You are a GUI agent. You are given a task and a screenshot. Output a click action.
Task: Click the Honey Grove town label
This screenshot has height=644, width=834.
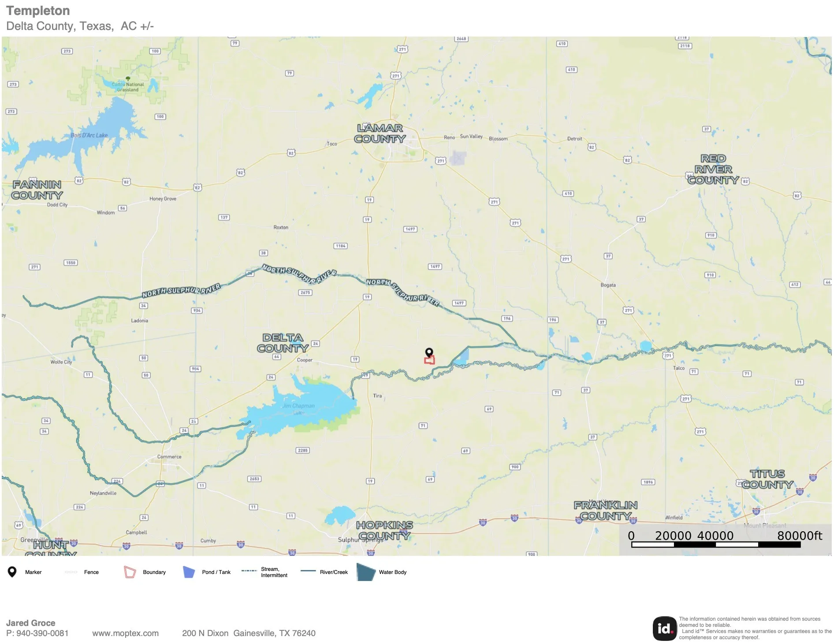point(163,199)
